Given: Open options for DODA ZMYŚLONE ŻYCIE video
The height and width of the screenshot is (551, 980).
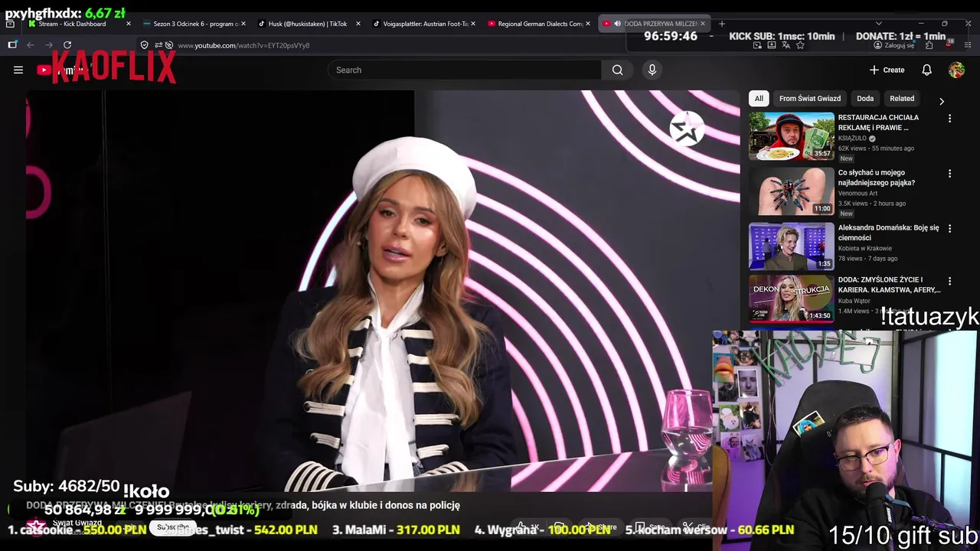Looking at the screenshot, I should [x=949, y=281].
